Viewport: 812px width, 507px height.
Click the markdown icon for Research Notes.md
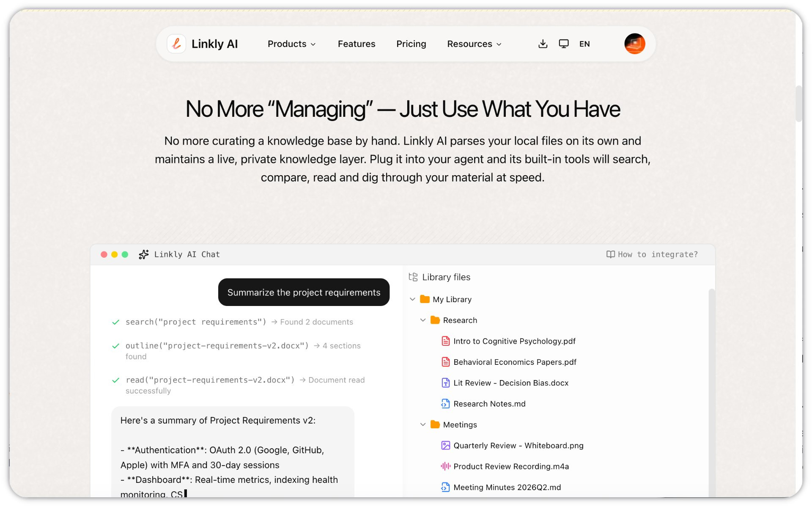445,404
